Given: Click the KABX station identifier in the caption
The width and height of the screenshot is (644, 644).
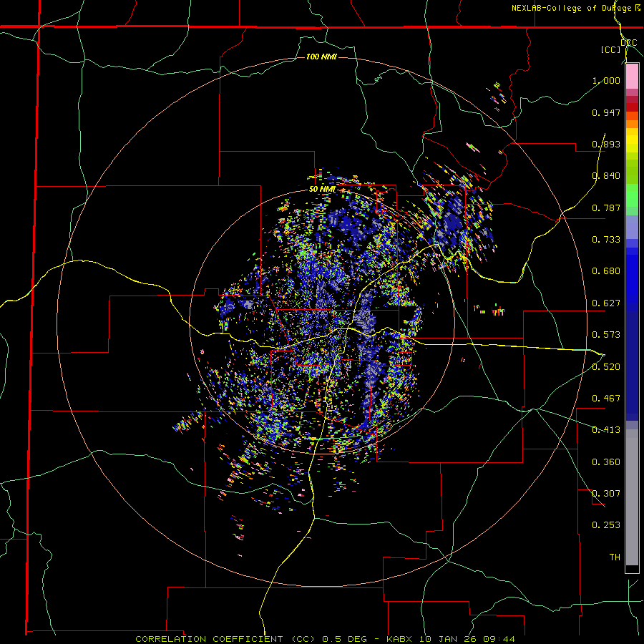Looking at the screenshot, I should pos(401,639).
